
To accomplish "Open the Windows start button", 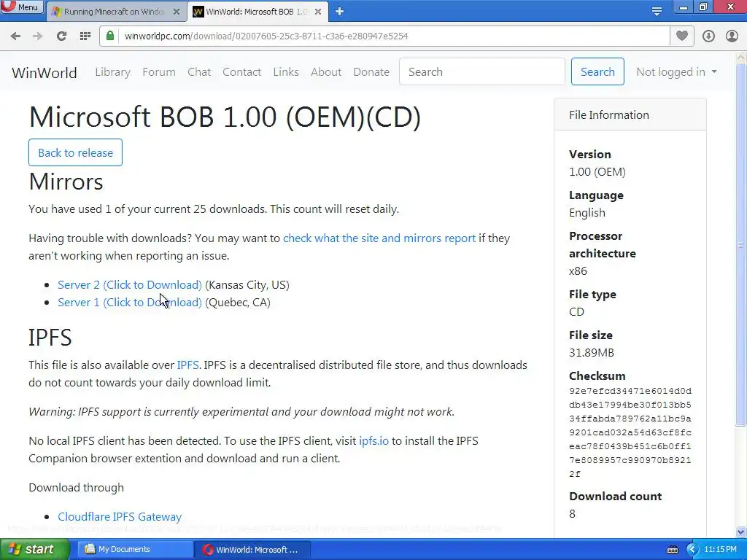I will (x=35, y=550).
